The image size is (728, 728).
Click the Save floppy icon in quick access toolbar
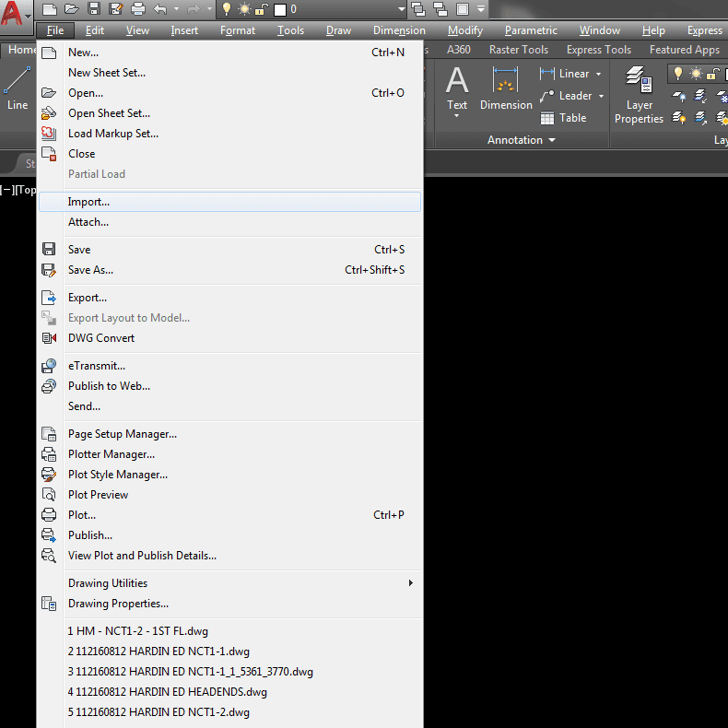pyautogui.click(x=94, y=9)
